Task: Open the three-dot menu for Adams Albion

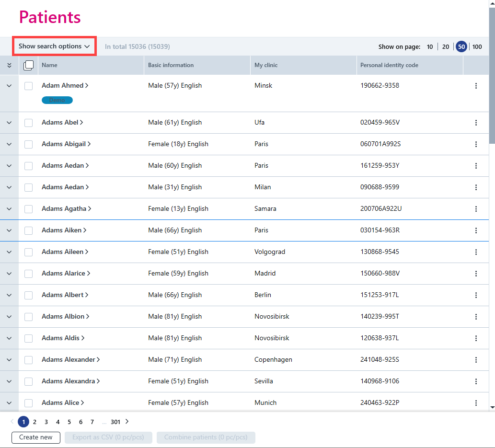Action: [476, 317]
